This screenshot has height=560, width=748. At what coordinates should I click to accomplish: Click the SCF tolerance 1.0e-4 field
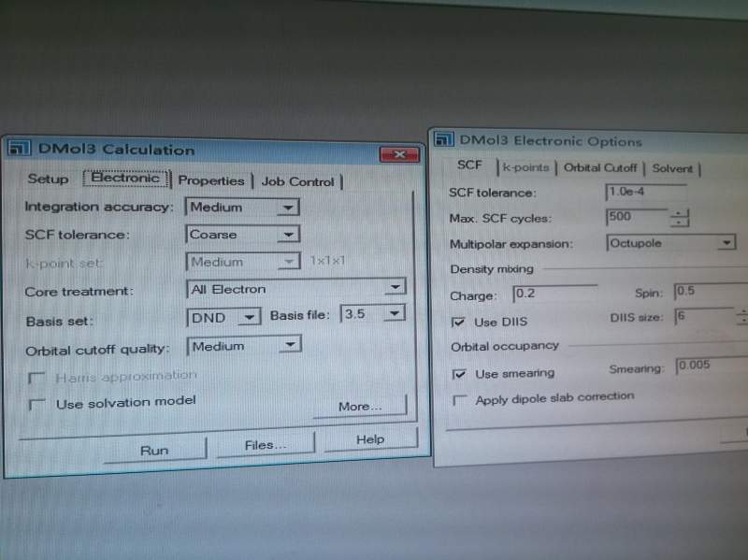click(x=646, y=192)
